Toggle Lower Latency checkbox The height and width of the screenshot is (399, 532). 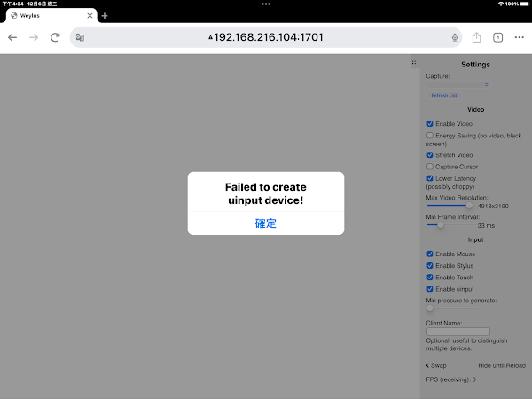(430, 178)
